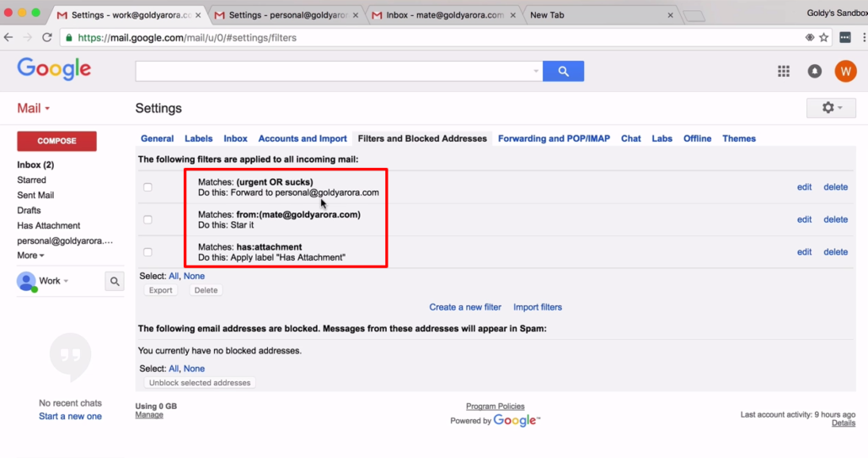The width and height of the screenshot is (868, 458).
Task: Open the Offline settings tab
Action: pos(697,138)
